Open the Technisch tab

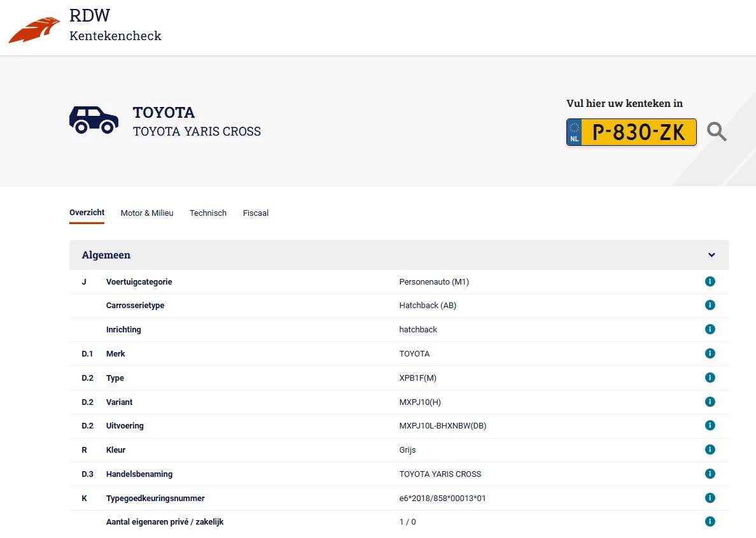pos(208,213)
